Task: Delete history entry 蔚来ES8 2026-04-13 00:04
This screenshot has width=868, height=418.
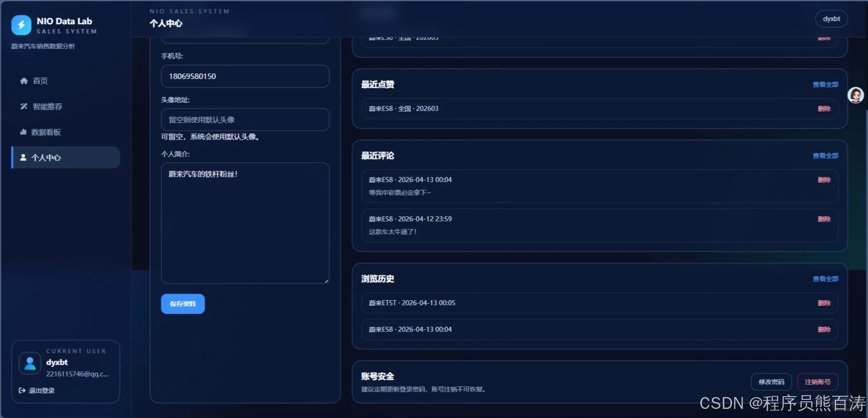Action: (x=824, y=329)
